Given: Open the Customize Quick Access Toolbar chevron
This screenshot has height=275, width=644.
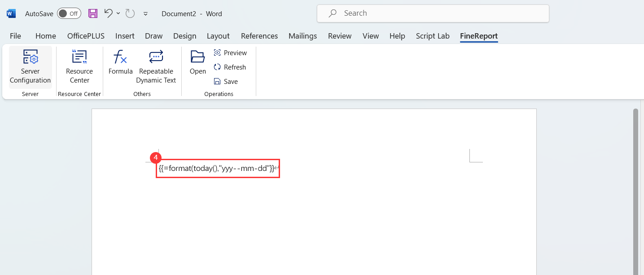Looking at the screenshot, I should (x=145, y=14).
